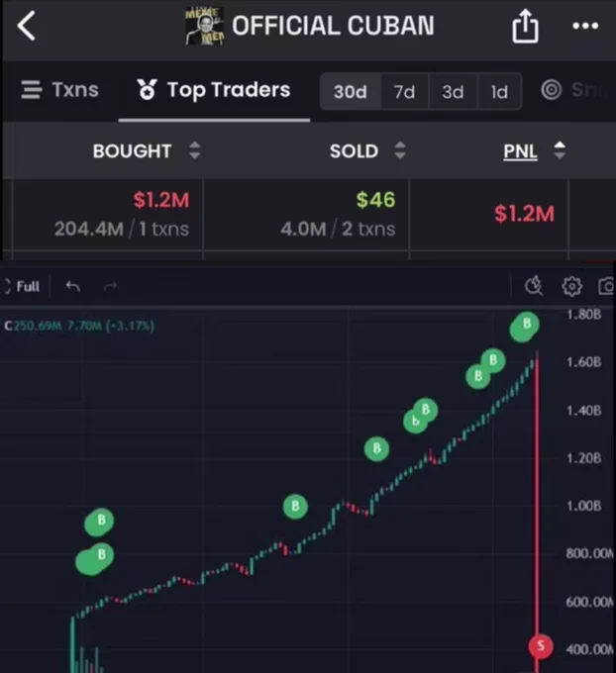Open chart settings gear icon

click(572, 286)
